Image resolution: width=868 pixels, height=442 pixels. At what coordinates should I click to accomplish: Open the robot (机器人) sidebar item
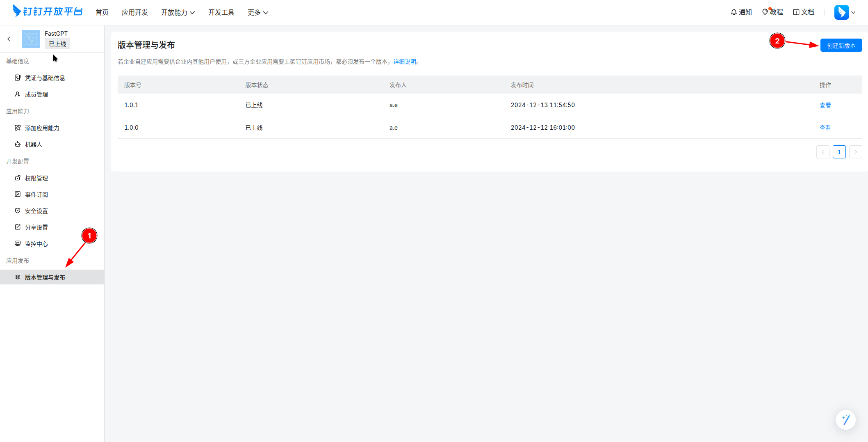point(33,144)
